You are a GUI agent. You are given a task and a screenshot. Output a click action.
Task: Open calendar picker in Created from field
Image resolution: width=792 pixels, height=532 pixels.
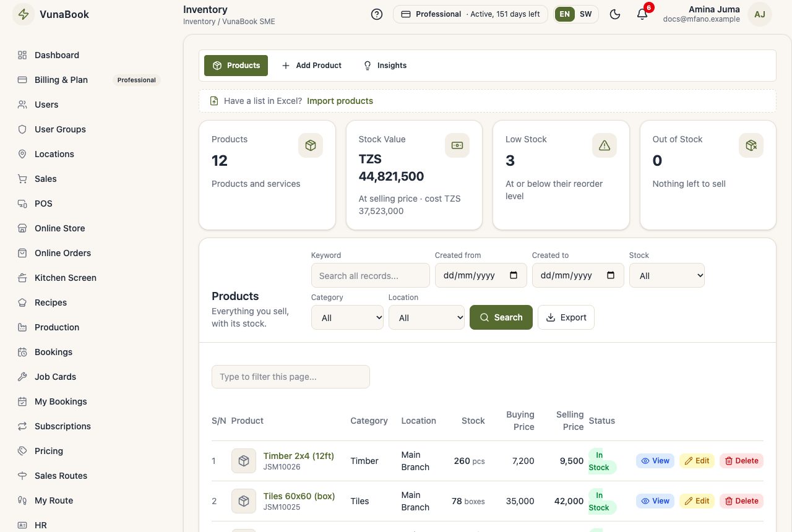(x=514, y=275)
